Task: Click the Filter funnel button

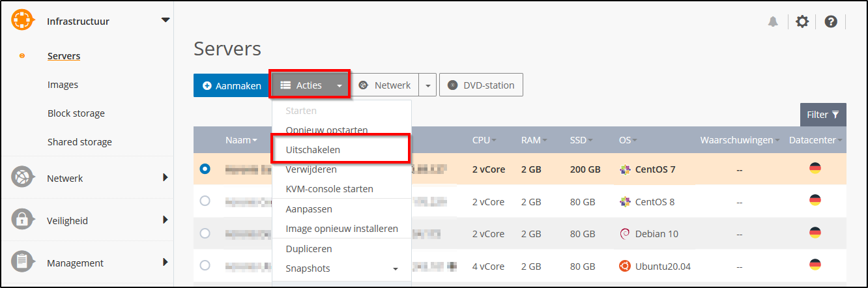Action: tap(823, 115)
